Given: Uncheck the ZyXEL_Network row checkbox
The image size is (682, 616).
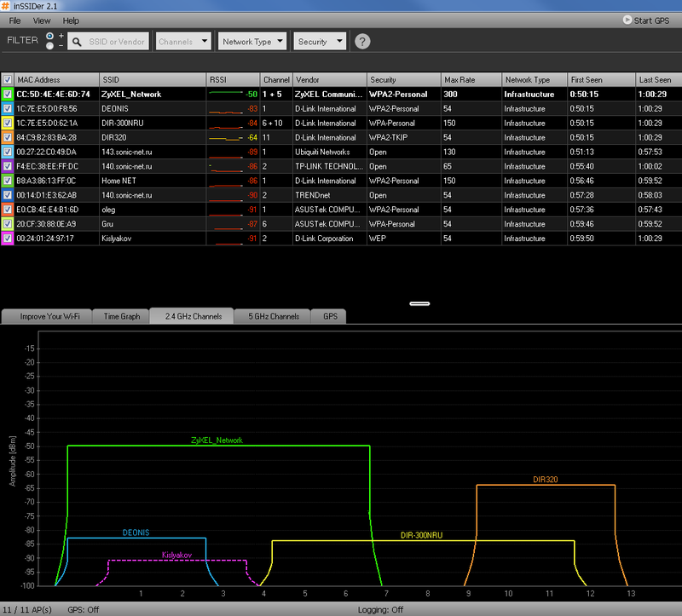Looking at the screenshot, I should pyautogui.click(x=8, y=94).
